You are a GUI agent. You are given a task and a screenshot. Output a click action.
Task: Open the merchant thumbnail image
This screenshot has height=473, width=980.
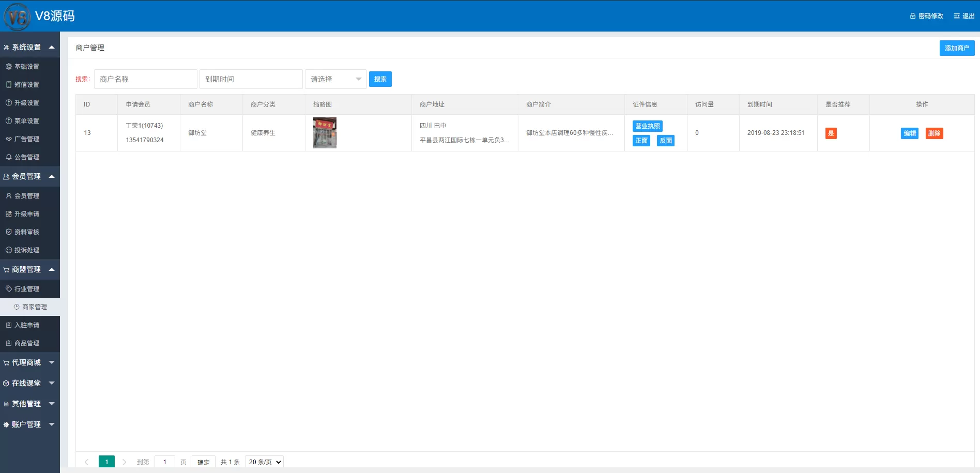tap(325, 133)
